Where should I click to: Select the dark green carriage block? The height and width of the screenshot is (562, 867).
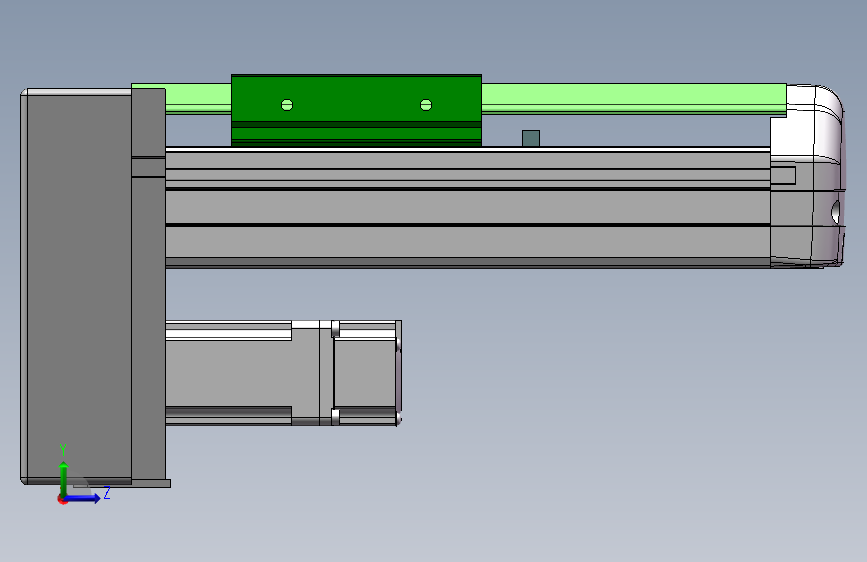356,111
